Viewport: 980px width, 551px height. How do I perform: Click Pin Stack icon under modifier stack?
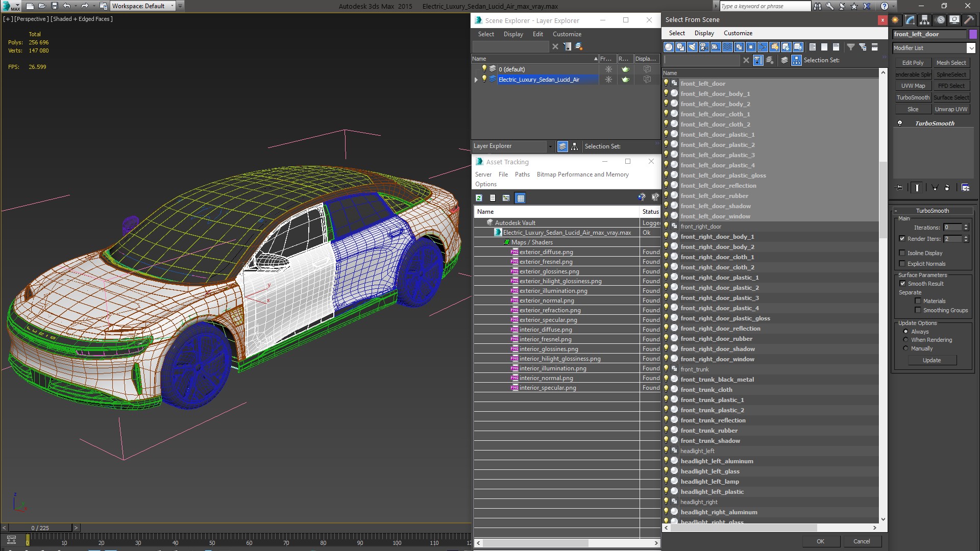899,188
